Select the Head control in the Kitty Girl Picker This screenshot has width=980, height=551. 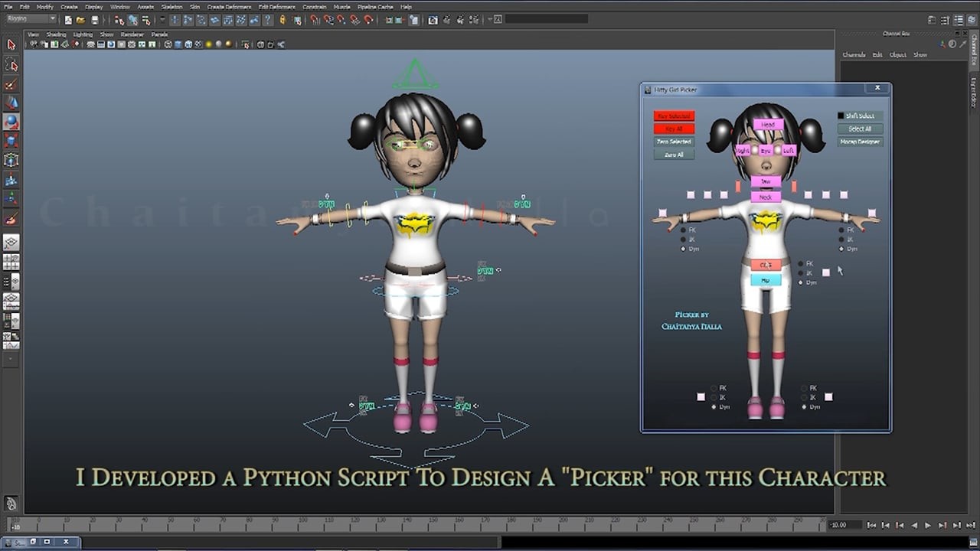pos(768,125)
